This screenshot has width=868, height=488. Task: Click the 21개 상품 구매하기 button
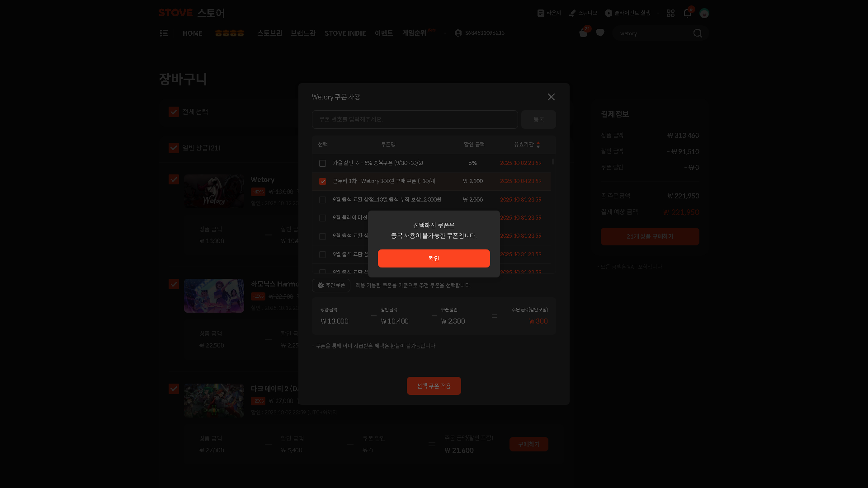tap(650, 237)
